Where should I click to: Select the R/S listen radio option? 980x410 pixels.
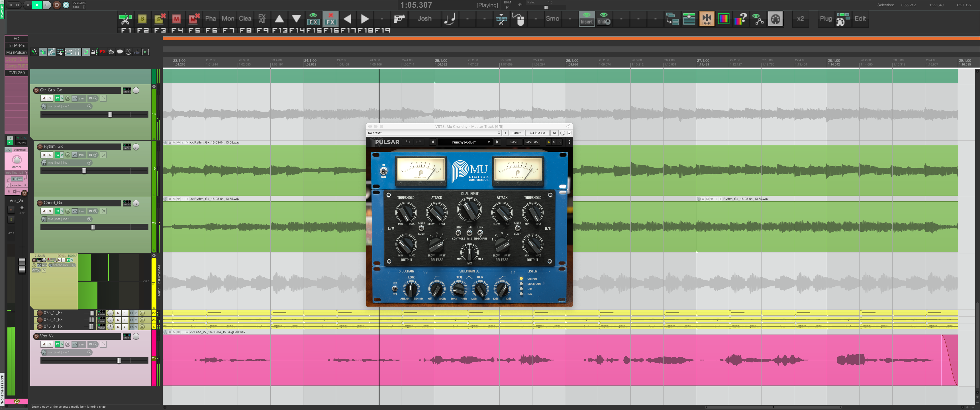[x=521, y=294]
